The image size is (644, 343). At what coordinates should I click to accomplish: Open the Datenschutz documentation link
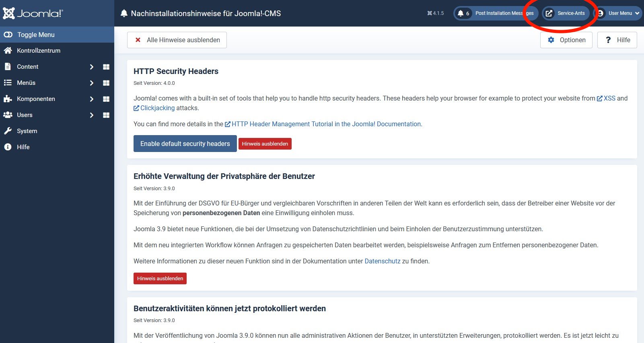383,261
